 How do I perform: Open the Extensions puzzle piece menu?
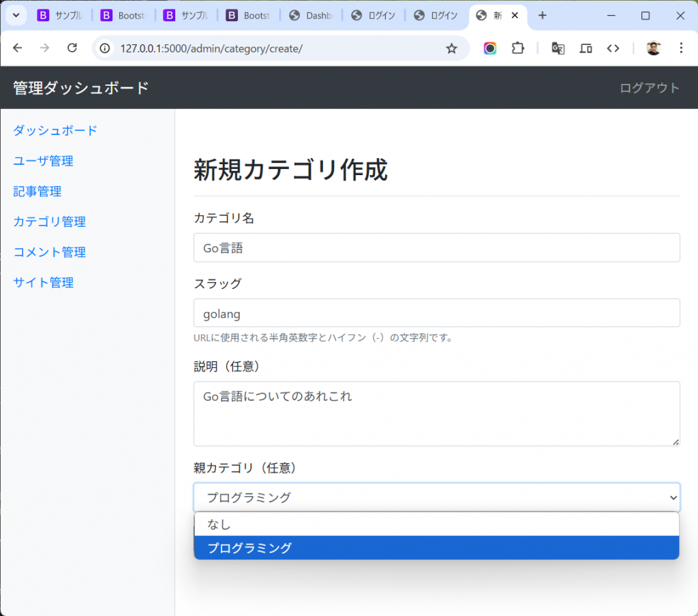(x=518, y=48)
